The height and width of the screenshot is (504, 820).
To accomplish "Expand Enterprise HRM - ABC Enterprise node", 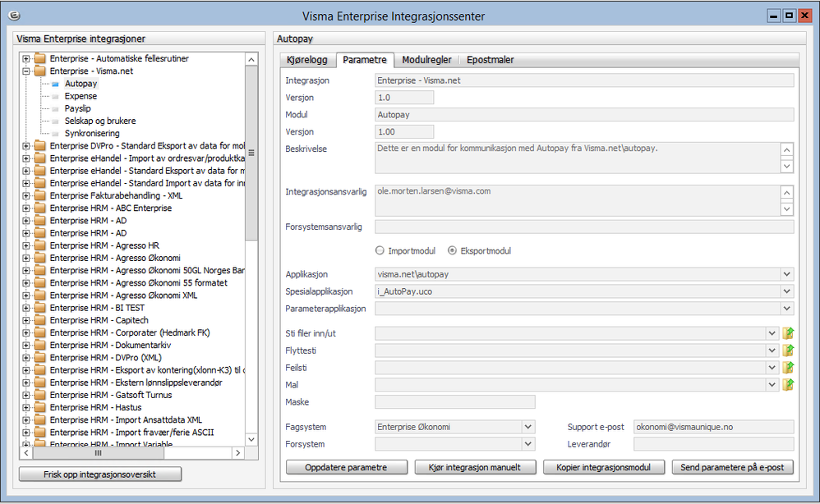I will click(x=25, y=208).
